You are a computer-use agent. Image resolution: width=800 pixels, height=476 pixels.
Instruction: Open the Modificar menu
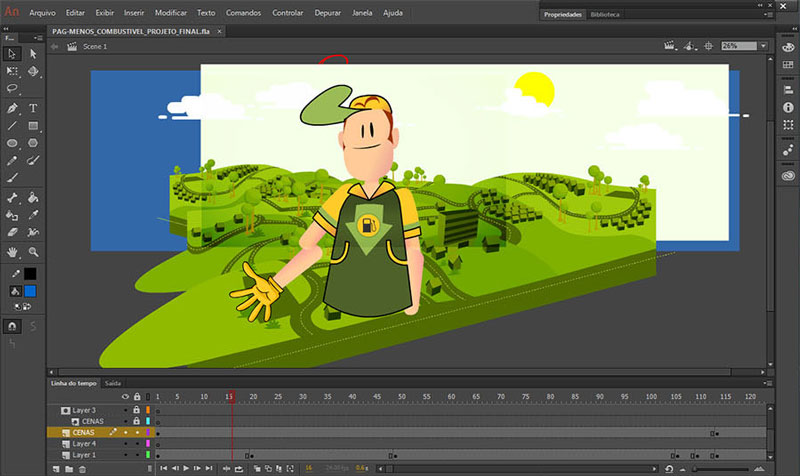pyautogui.click(x=171, y=13)
